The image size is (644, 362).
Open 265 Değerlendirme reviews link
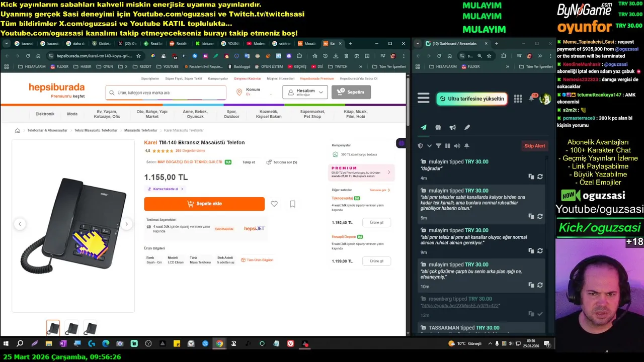(190, 151)
